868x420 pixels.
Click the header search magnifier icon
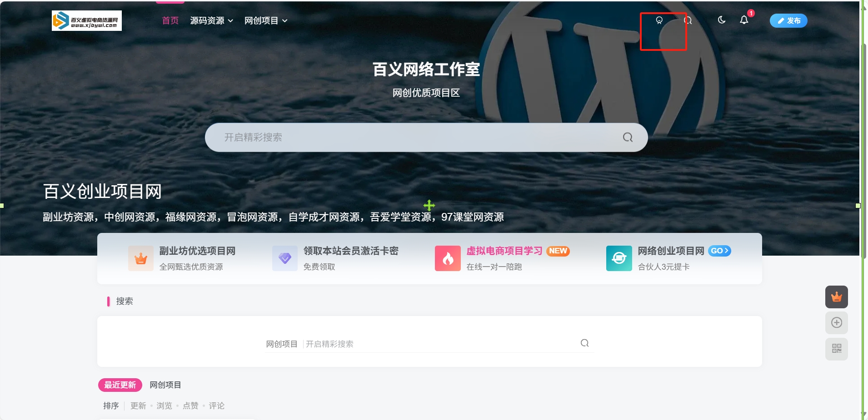tap(688, 20)
